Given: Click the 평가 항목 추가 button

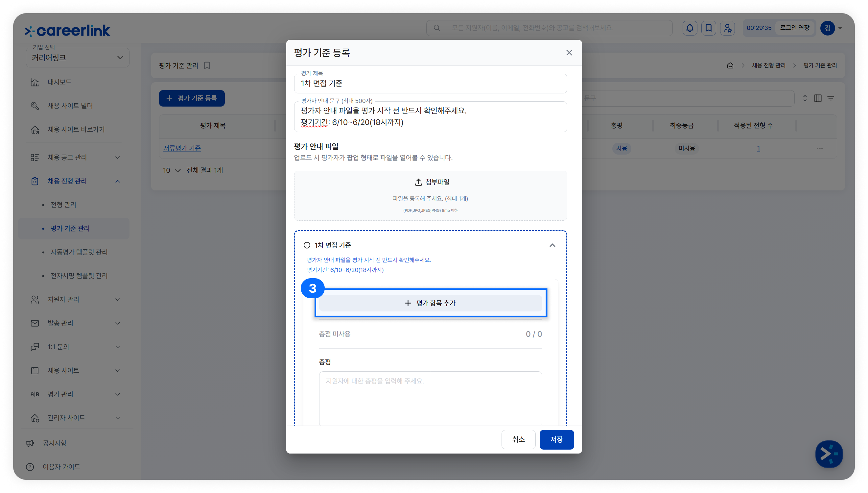Looking at the screenshot, I should click(x=430, y=303).
